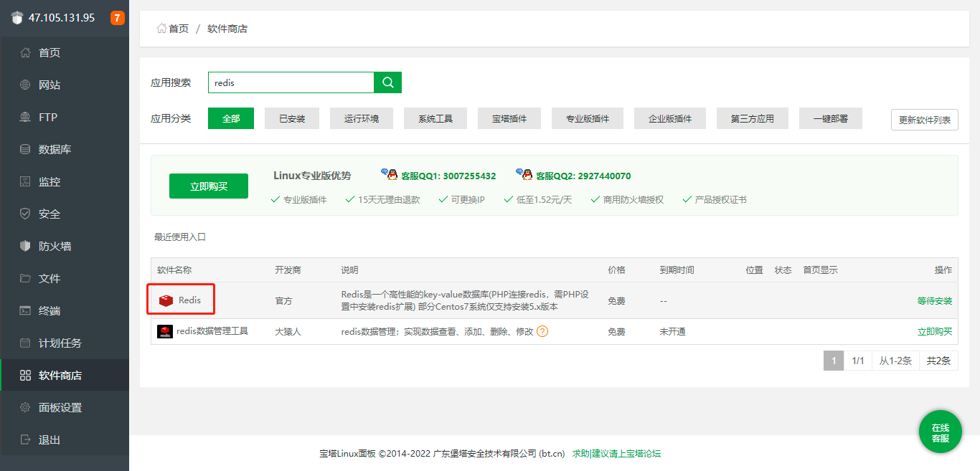Select the 宝塔插件 category tab

tap(509, 118)
